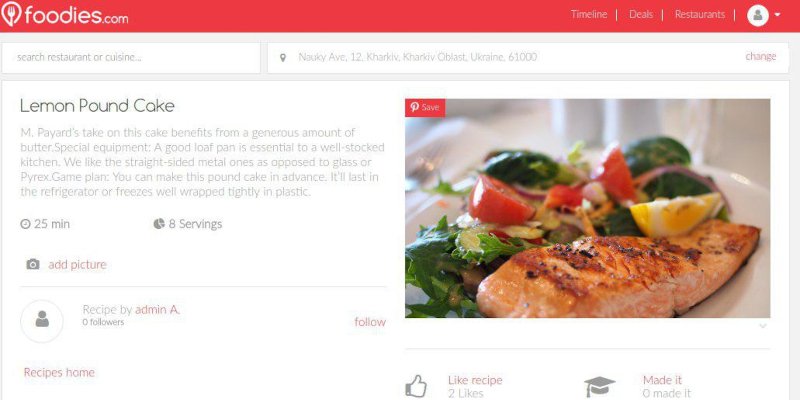Follow the recipe author admin A.
The height and width of the screenshot is (400, 800).
[370, 322]
